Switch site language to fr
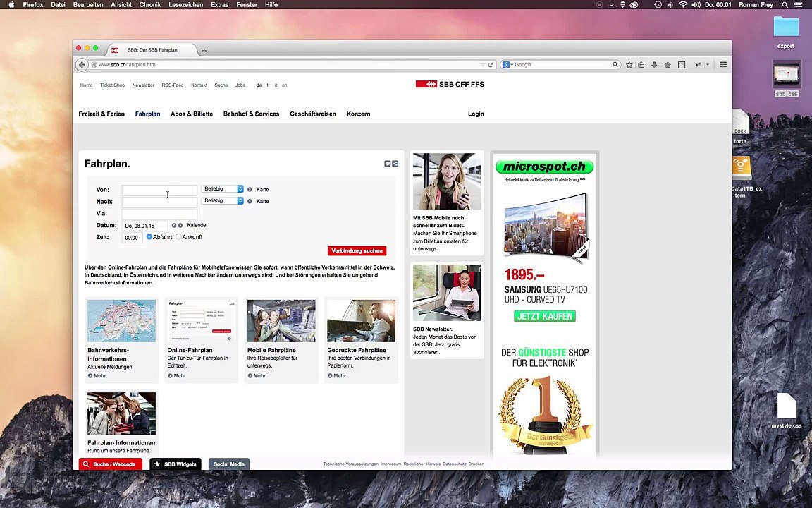The image size is (812, 508). [268, 85]
